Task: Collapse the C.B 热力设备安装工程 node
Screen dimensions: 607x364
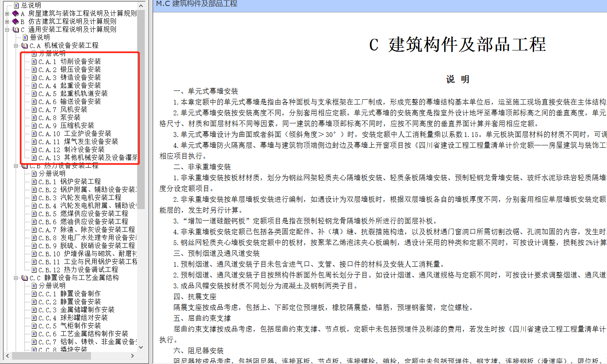Action: 16,166
